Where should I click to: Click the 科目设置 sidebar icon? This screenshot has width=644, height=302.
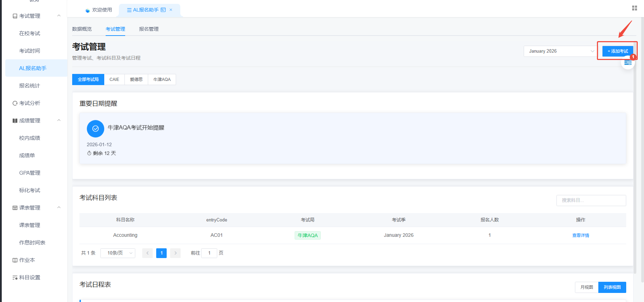(15, 278)
